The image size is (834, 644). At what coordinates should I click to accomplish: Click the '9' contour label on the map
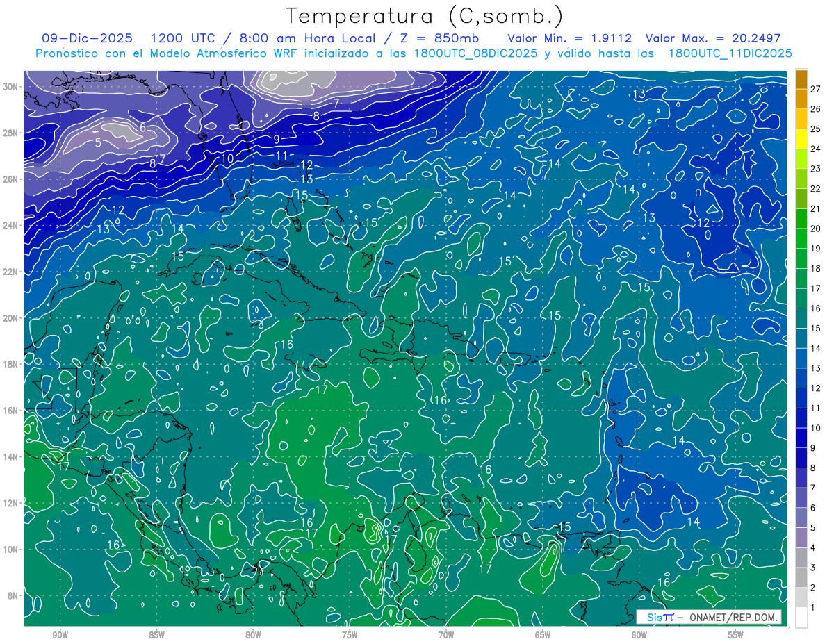tap(276, 140)
